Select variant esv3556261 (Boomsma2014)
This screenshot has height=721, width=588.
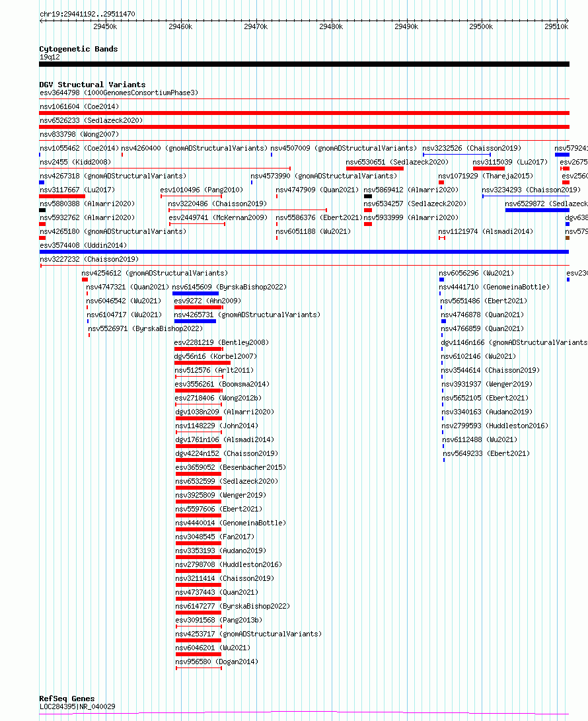coord(222,384)
